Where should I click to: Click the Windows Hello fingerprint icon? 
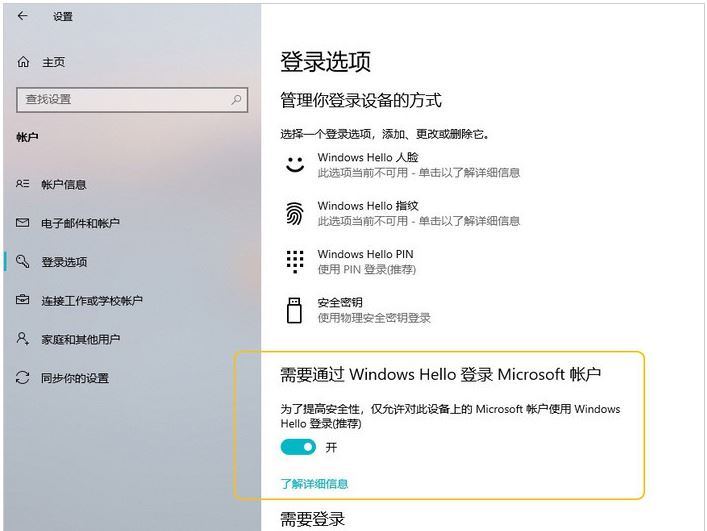pos(295,213)
